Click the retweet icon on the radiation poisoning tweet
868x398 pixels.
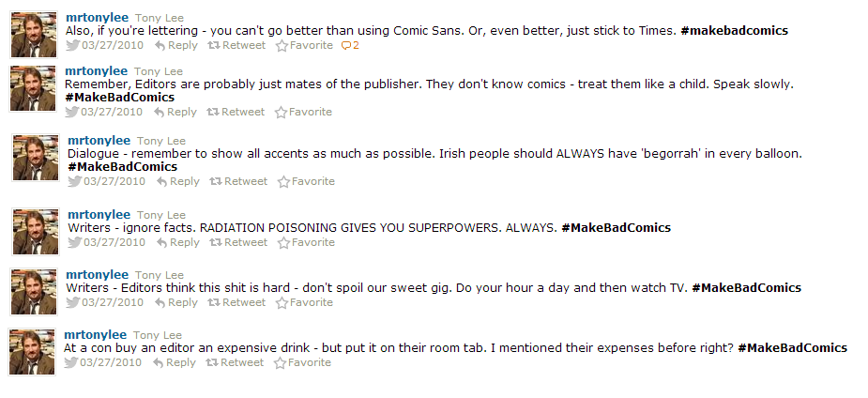tap(215, 242)
